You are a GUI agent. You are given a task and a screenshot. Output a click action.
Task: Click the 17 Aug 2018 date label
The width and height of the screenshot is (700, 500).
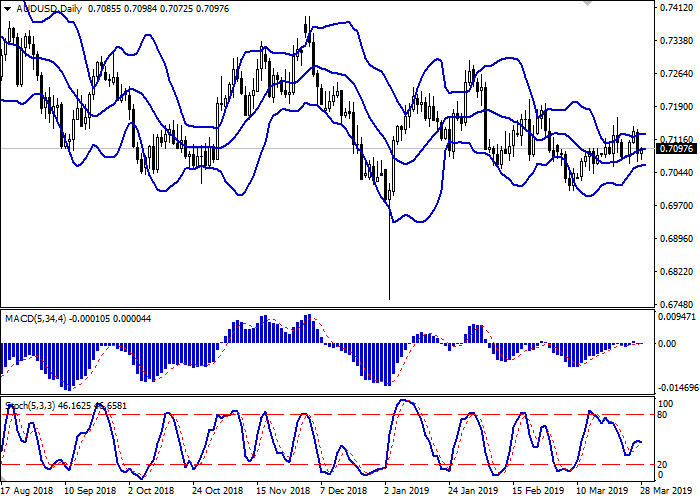point(27,492)
